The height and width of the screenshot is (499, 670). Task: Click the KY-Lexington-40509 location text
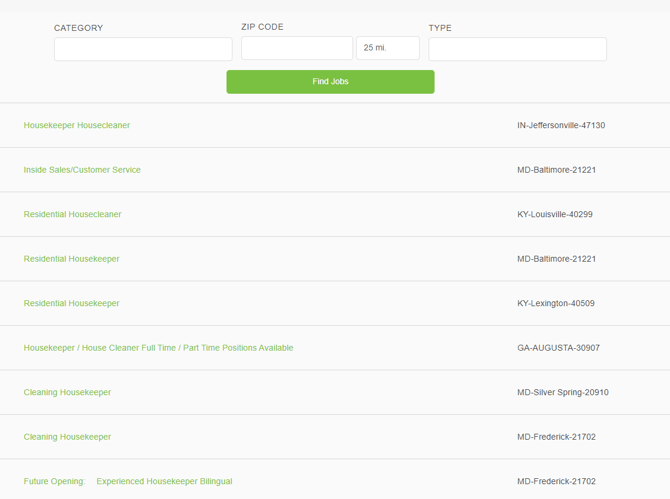pyautogui.click(x=554, y=304)
